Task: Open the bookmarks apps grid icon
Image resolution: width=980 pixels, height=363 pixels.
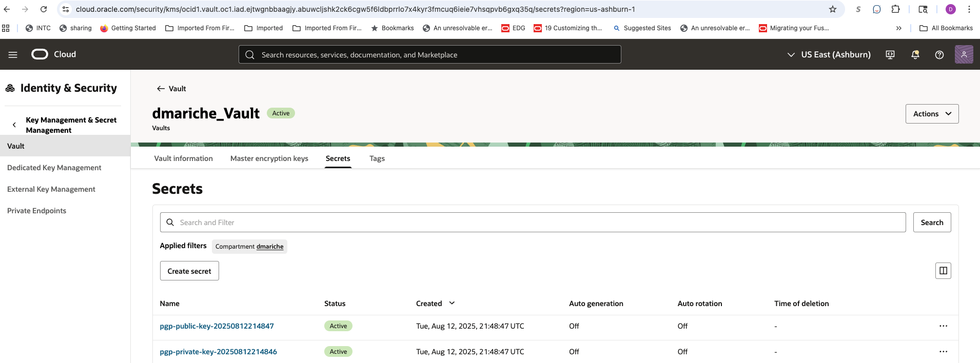Action: (6, 28)
